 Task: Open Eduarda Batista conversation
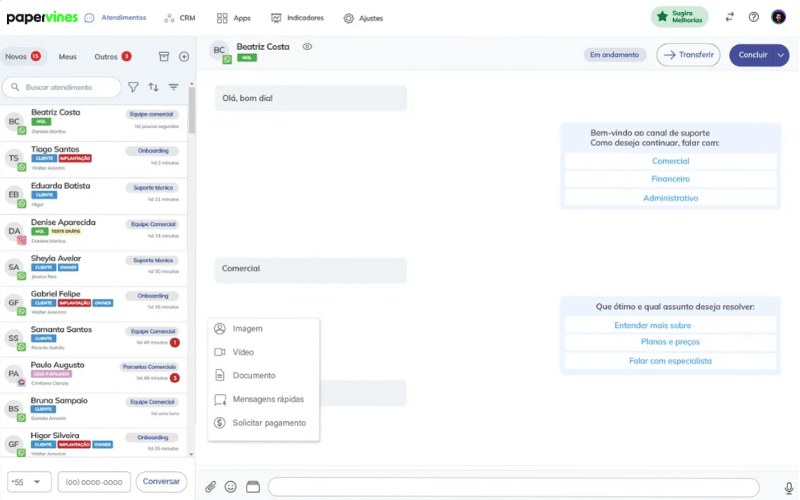(x=94, y=196)
